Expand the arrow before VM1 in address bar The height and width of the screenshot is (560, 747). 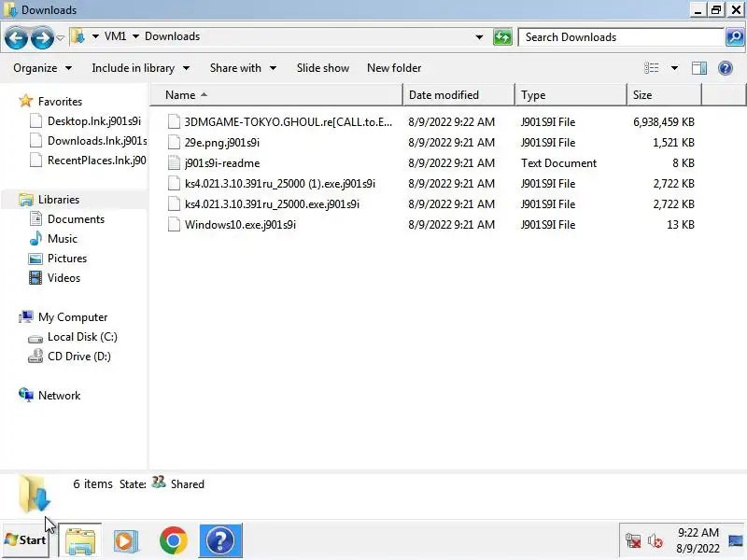click(x=95, y=36)
